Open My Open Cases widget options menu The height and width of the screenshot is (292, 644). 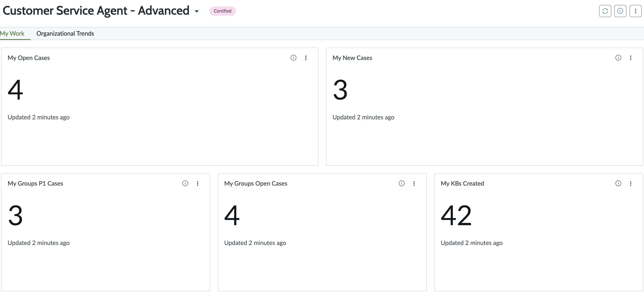[x=306, y=58]
